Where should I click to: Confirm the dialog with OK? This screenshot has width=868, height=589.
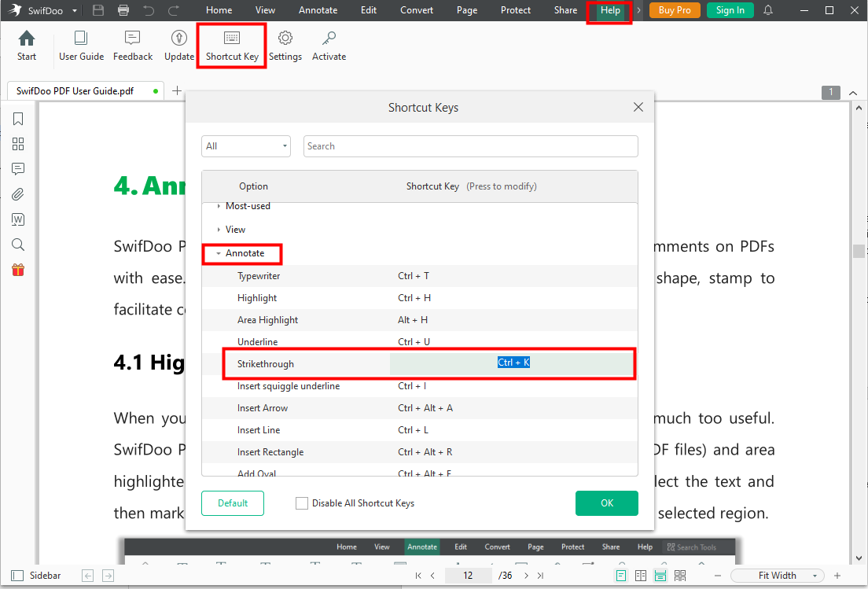click(x=607, y=503)
